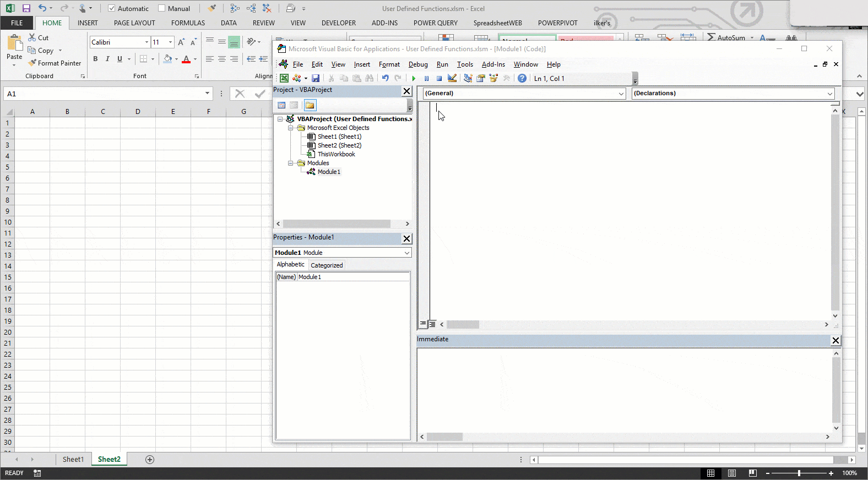868x480 pixels.
Task: Collapse the Modules folder
Action: [291, 163]
